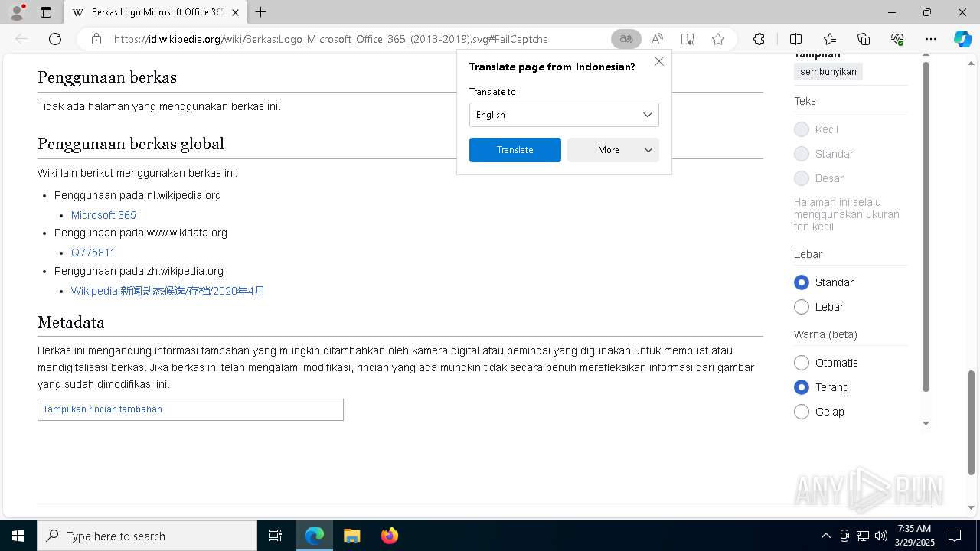Open the Edge profile icon

17,12
